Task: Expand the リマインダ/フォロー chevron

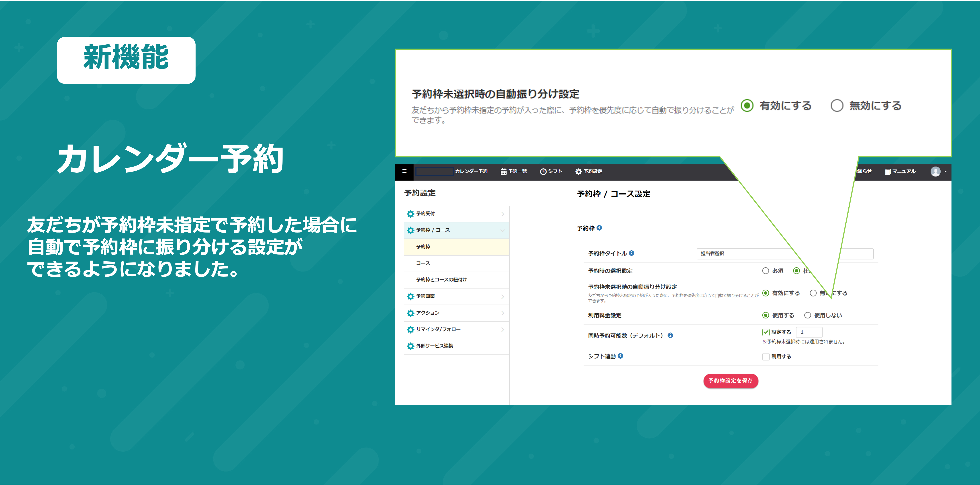Action: pyautogui.click(x=502, y=329)
